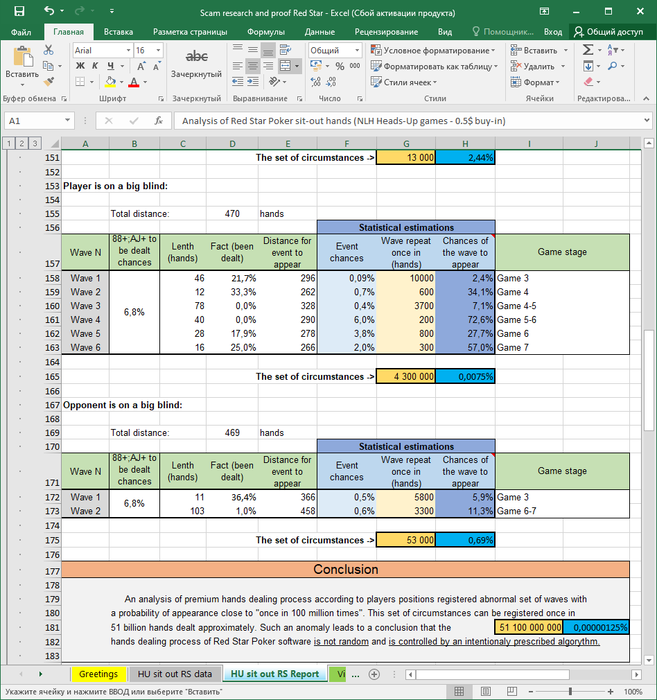Click Increase Decimal icon

pos(316,82)
